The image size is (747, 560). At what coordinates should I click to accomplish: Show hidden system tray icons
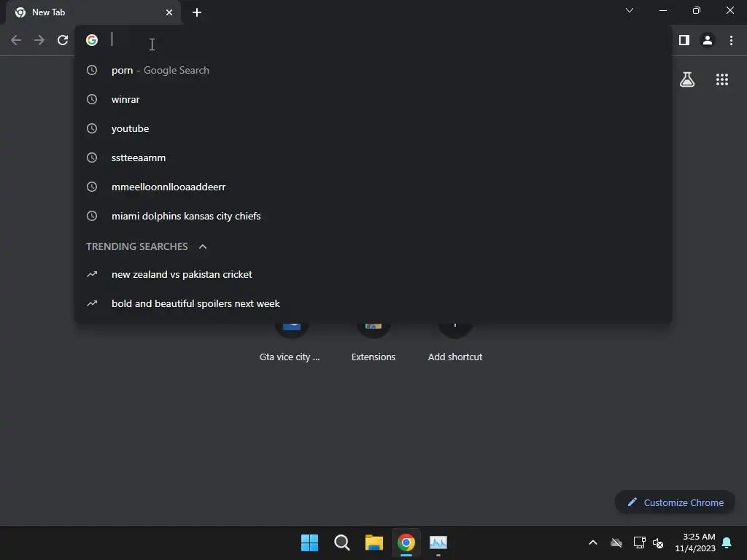(593, 542)
